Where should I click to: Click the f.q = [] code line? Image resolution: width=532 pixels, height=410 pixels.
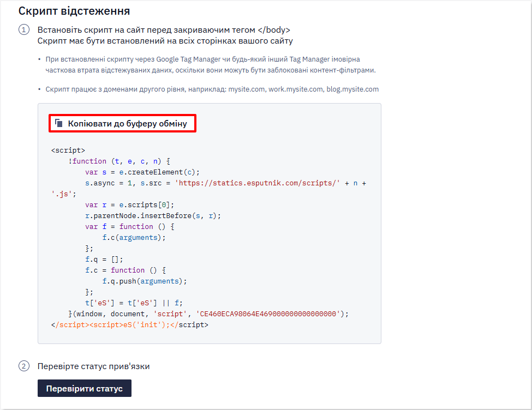pos(104,260)
